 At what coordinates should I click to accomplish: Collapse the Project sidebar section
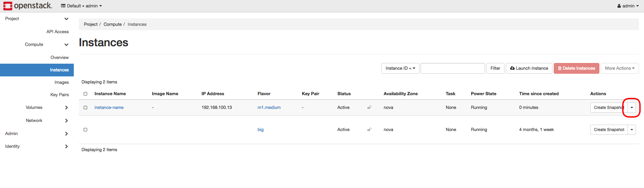(x=37, y=19)
